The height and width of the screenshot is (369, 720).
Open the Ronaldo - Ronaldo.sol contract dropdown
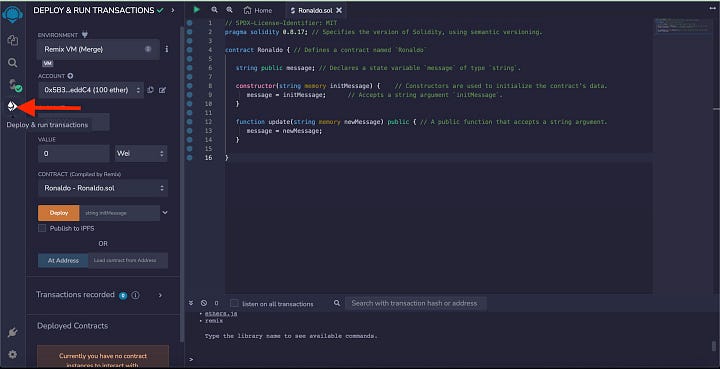click(103, 188)
